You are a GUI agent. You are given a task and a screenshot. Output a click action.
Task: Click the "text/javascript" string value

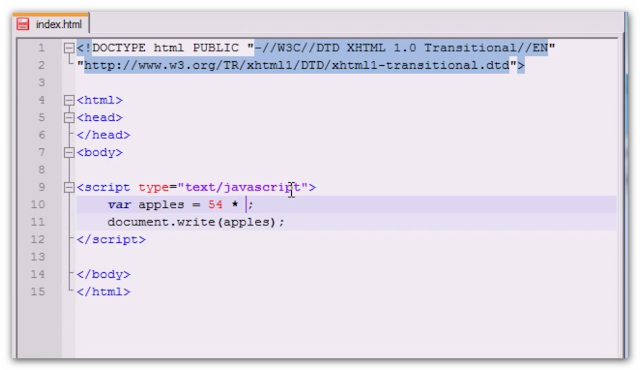[x=242, y=188]
